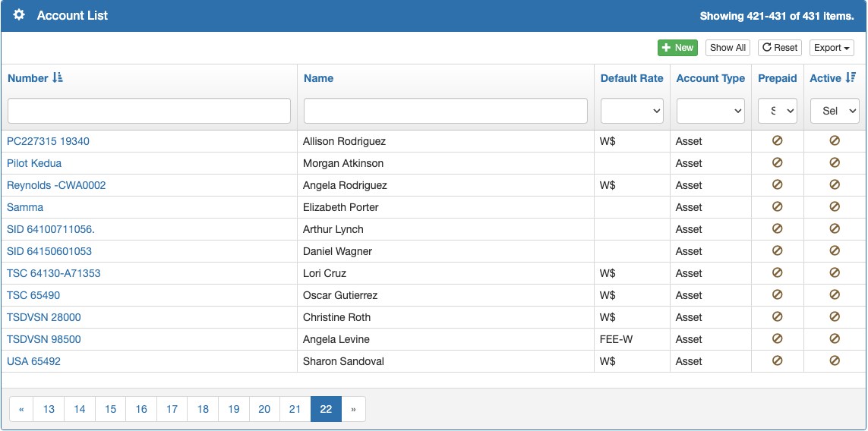Sort by Name column header

[318, 78]
